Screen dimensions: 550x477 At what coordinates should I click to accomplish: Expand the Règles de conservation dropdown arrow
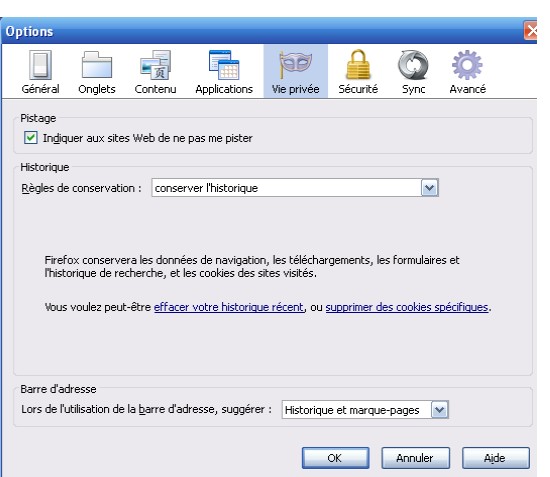[x=430, y=188]
